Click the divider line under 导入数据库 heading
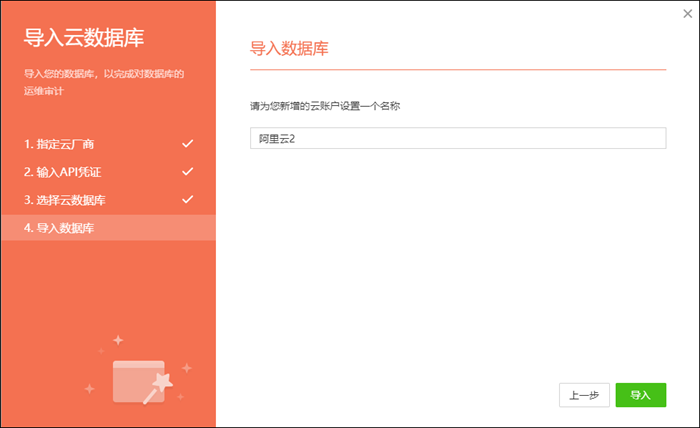700x428 pixels. (x=458, y=69)
